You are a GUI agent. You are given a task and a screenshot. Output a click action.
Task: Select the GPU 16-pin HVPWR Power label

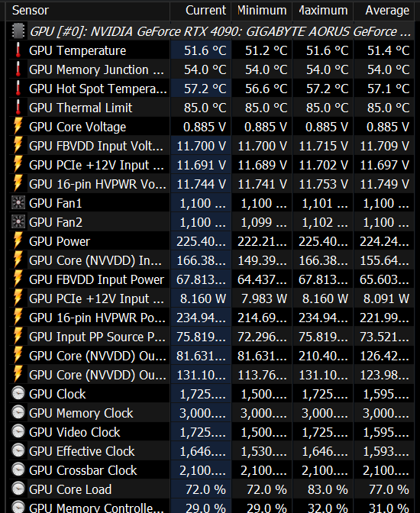coord(98,318)
